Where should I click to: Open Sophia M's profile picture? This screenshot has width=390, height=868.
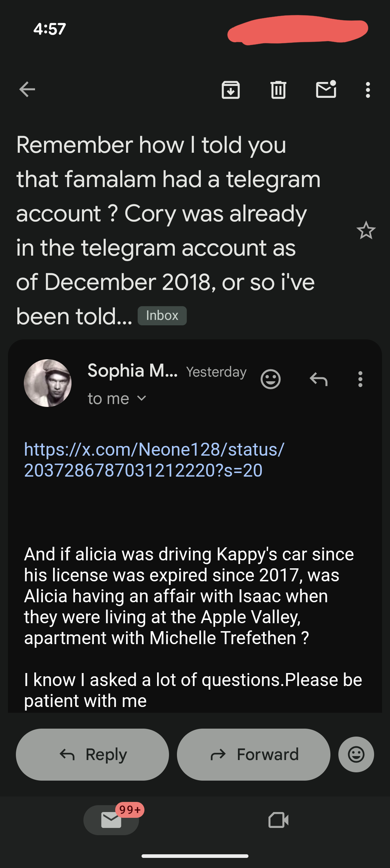point(48,383)
